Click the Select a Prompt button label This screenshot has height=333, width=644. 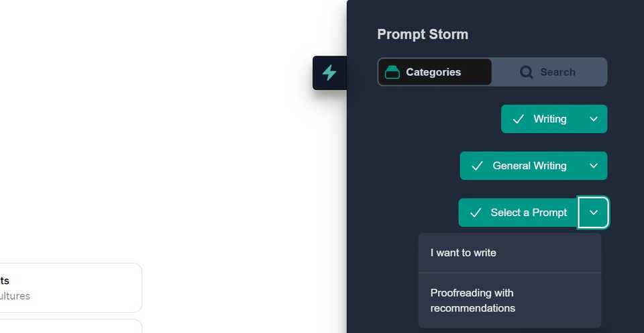529,213
